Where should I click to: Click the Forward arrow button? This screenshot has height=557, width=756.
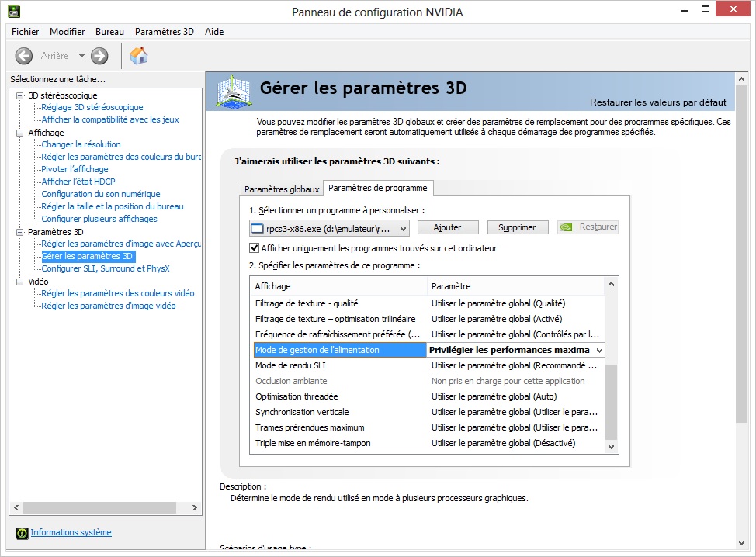[x=99, y=56]
